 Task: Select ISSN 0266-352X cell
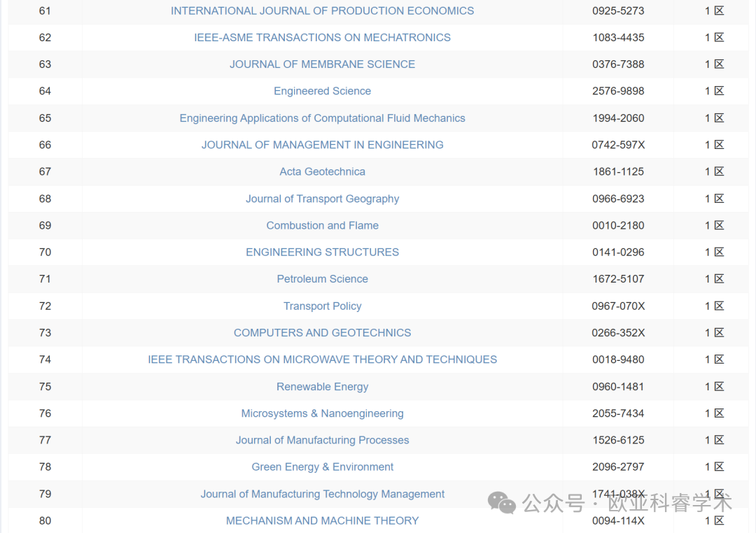(x=618, y=332)
